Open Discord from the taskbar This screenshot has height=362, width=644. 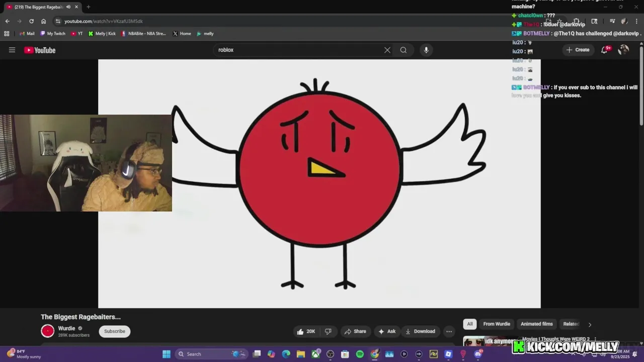(478, 354)
